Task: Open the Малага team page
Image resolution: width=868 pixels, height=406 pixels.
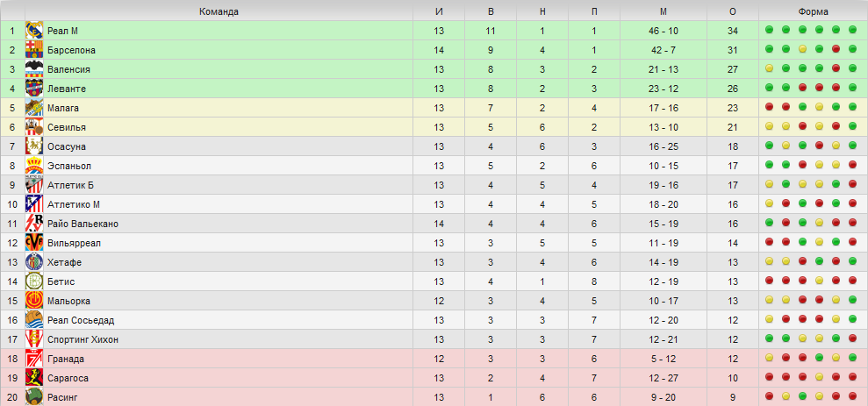Action: 63,108
